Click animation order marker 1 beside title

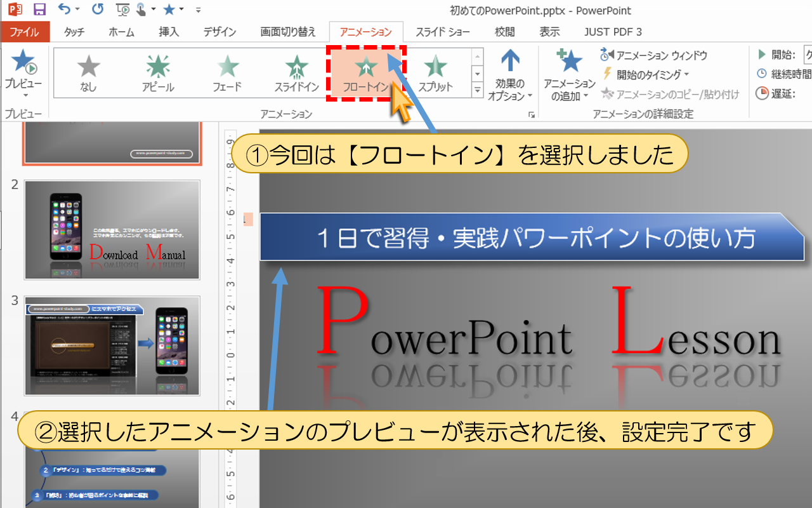pyautogui.click(x=248, y=220)
